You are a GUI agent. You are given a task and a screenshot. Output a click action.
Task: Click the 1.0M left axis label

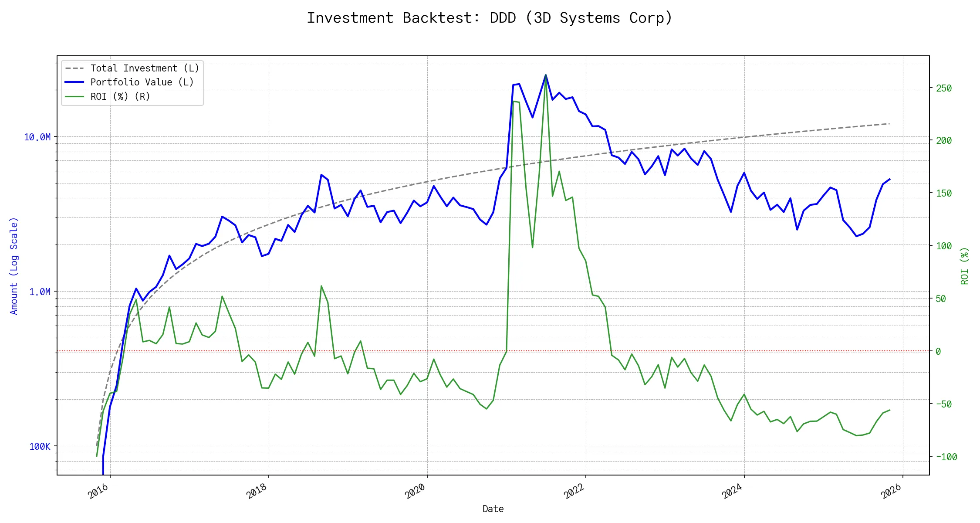pyautogui.click(x=40, y=292)
